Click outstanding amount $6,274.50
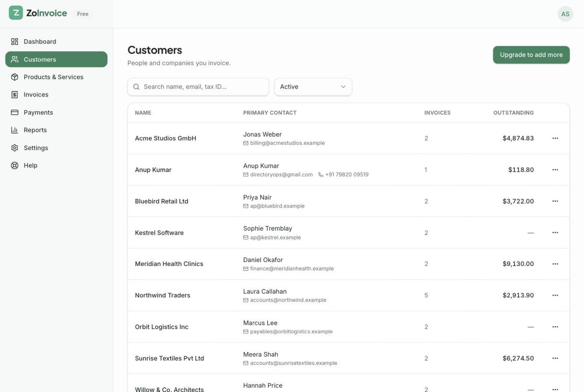This screenshot has height=392, width=584. (x=518, y=358)
